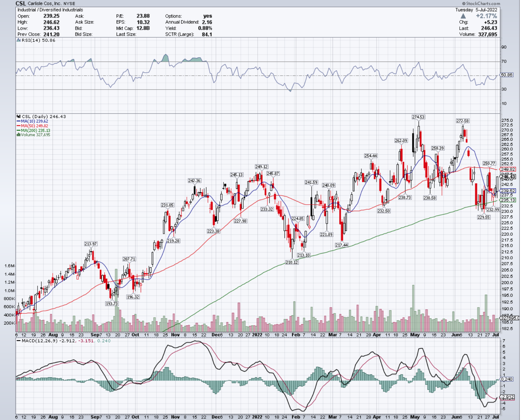The width and height of the screenshot is (521, 420).
Task: Click the 235.13 MA(200) axis tag
Action: point(508,200)
